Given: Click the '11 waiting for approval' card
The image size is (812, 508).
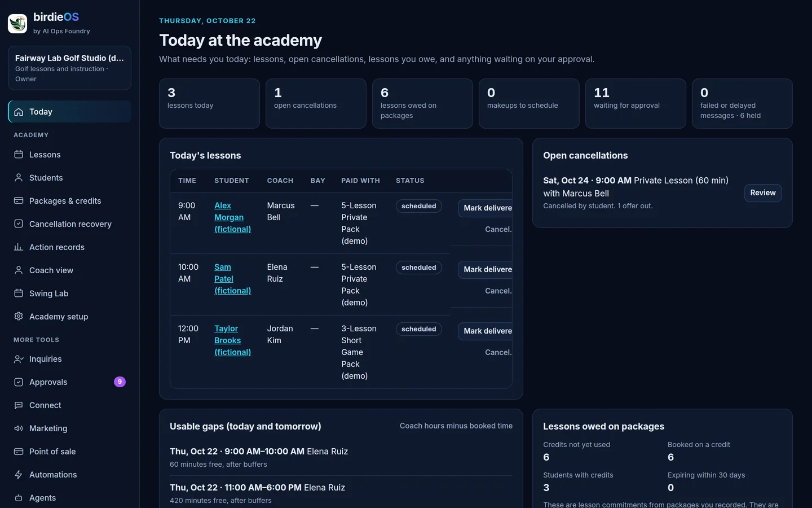Looking at the screenshot, I should click(x=636, y=103).
